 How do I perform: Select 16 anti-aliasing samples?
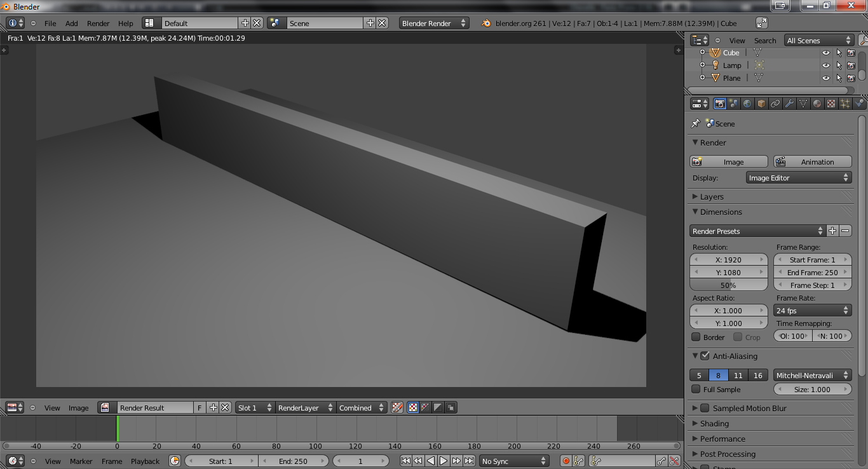(757, 375)
